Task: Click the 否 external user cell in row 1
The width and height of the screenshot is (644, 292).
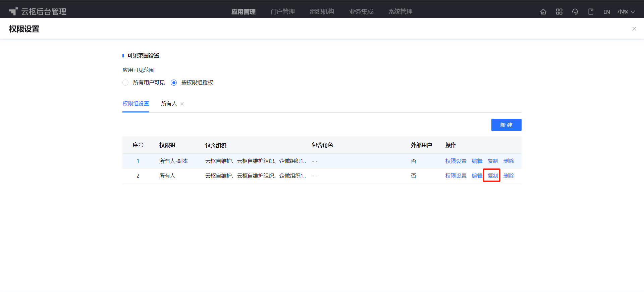Action: [x=414, y=161]
